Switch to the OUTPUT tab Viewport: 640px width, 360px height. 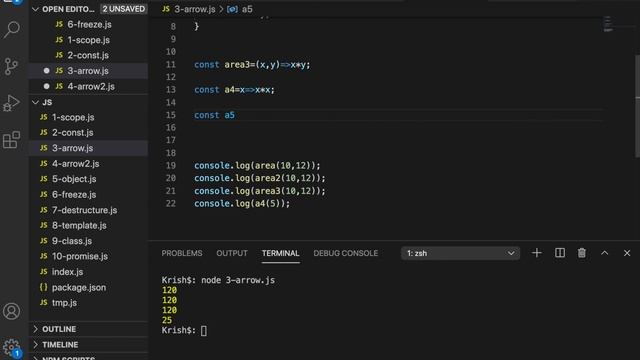click(x=232, y=253)
